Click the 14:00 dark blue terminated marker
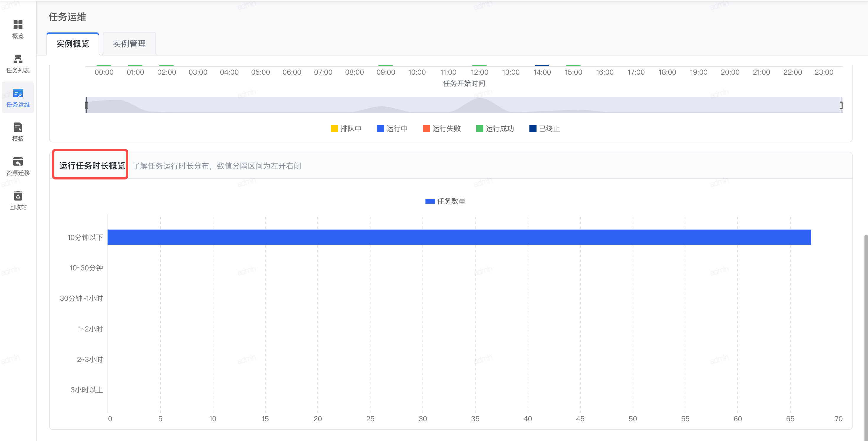The image size is (868, 441). coord(542,66)
